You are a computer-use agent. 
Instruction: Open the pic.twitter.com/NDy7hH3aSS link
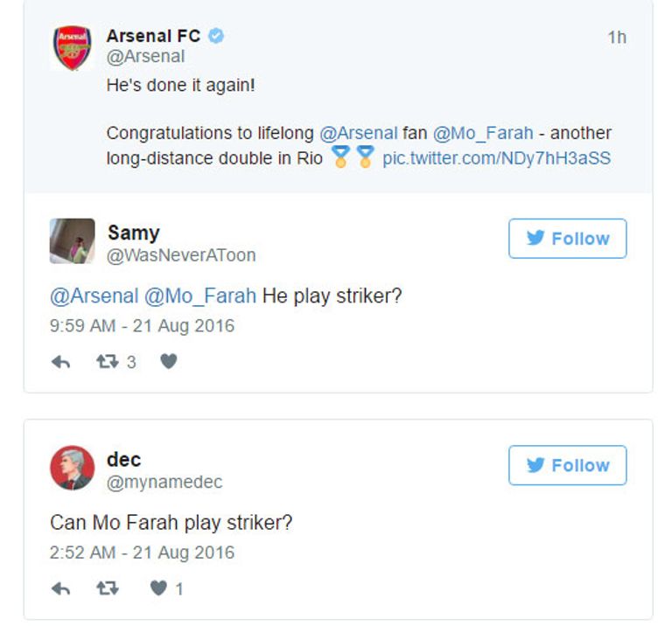[x=496, y=158]
